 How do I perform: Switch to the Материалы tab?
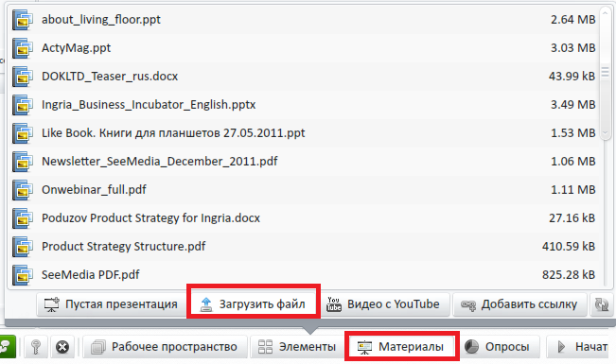click(401, 347)
